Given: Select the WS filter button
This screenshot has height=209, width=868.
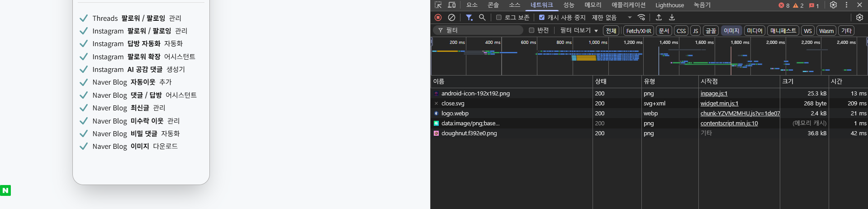Looking at the screenshot, I should [807, 31].
